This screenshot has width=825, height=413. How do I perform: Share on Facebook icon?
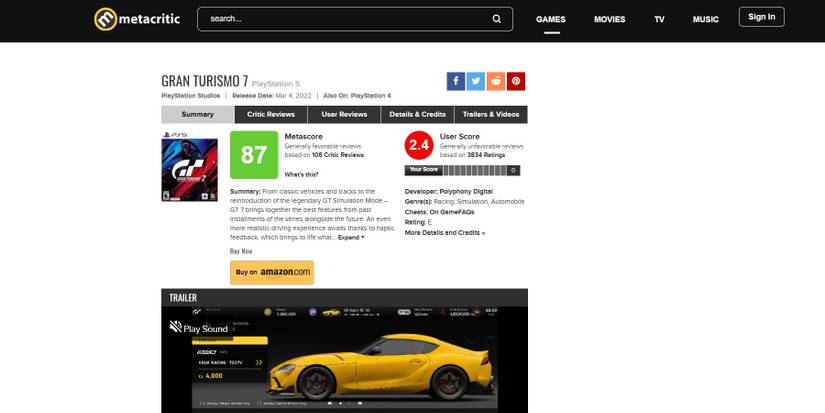456,81
